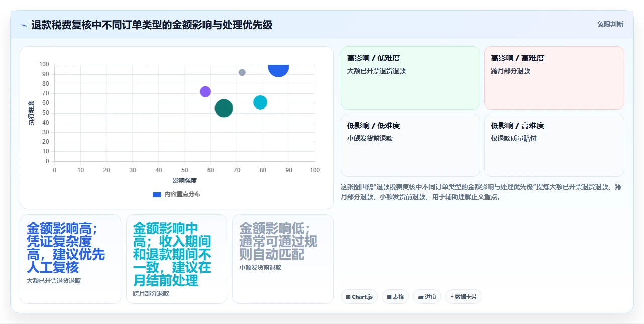Click the 影响强度 x-axis label
644x324 pixels.
coord(184,180)
